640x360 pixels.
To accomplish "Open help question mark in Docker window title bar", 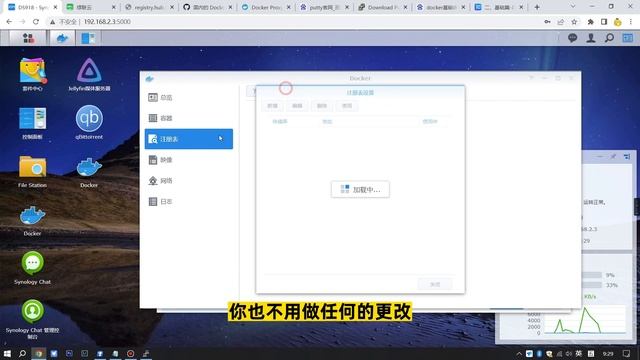I will coord(531,78).
